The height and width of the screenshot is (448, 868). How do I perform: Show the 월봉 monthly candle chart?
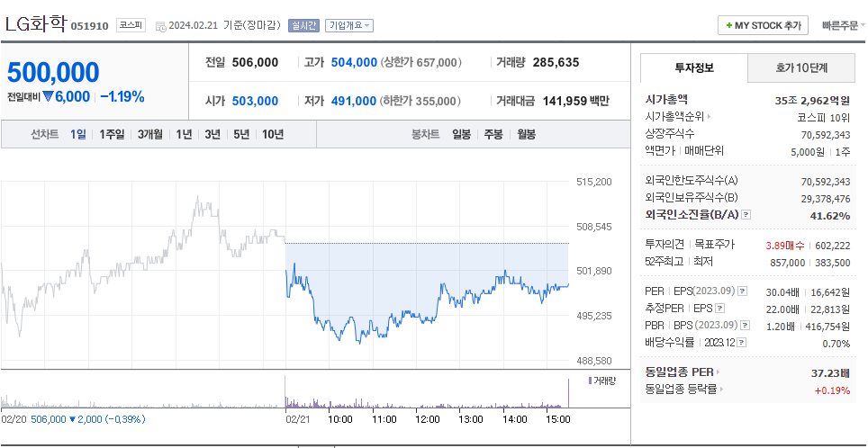526,134
